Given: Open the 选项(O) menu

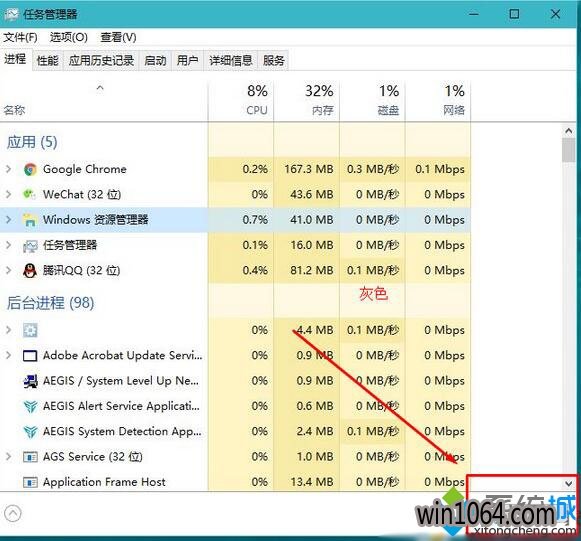Looking at the screenshot, I should click(x=69, y=37).
